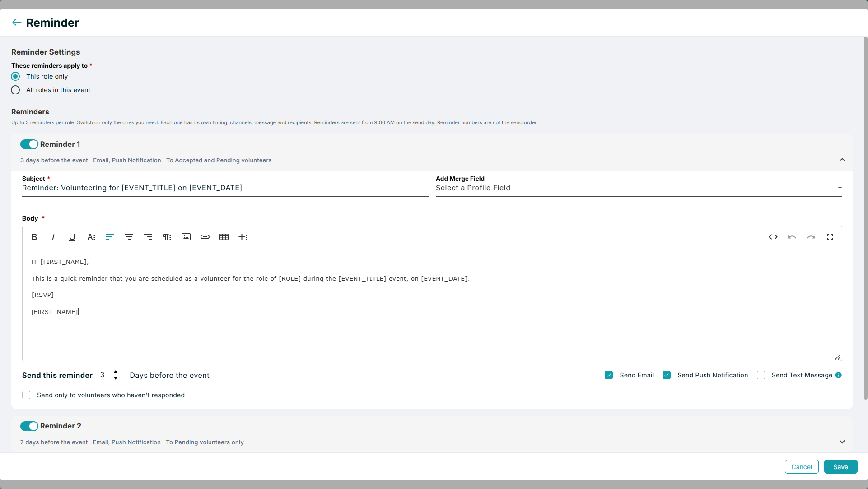
Task: Toggle bold formatting in body editor
Action: point(34,237)
